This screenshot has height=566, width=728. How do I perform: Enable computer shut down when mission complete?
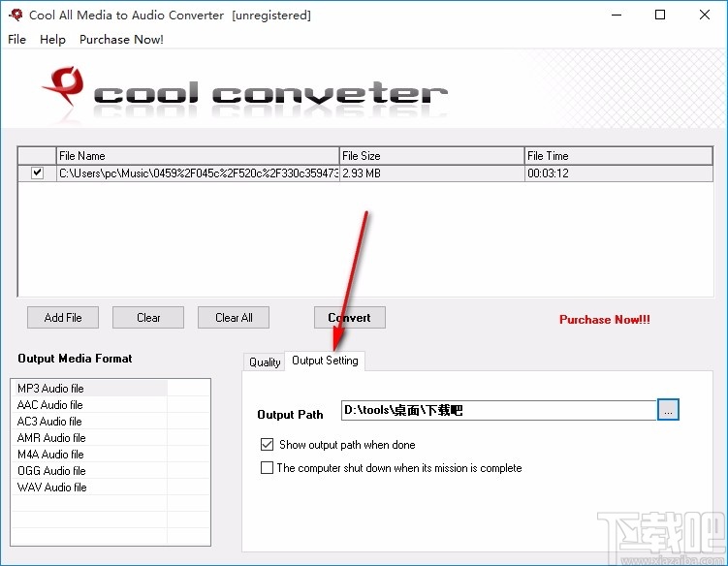point(267,467)
